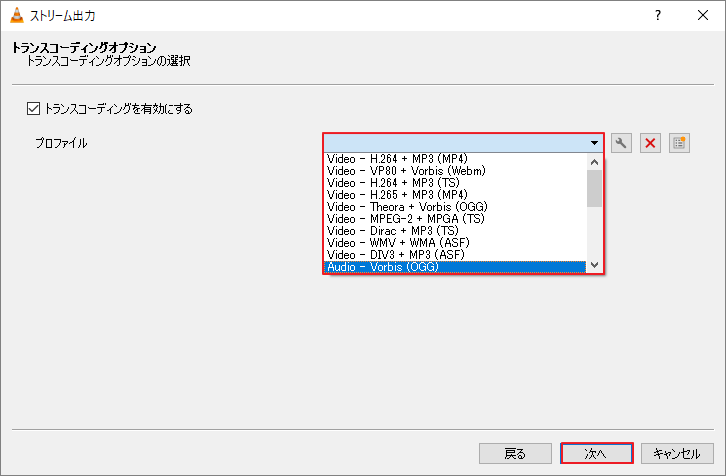Select Video - H.264 + MP3 (MP4)
The width and height of the screenshot is (726, 476).
coord(455,159)
